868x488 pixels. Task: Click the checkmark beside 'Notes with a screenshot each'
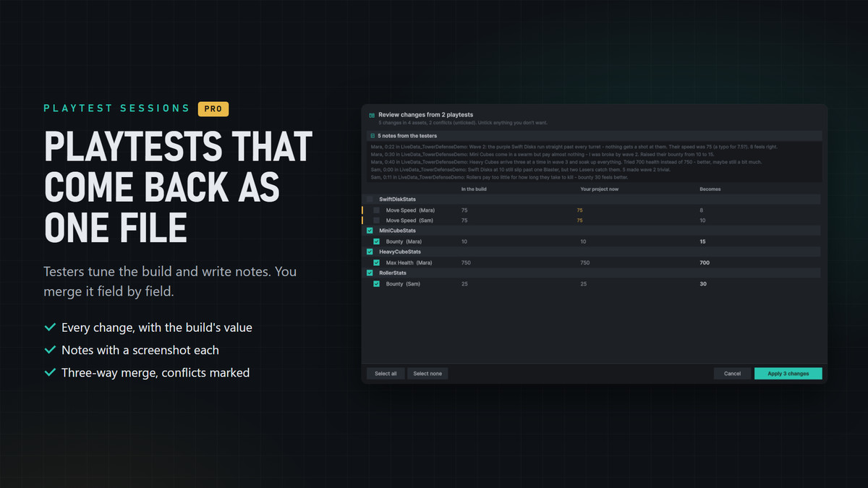click(50, 350)
